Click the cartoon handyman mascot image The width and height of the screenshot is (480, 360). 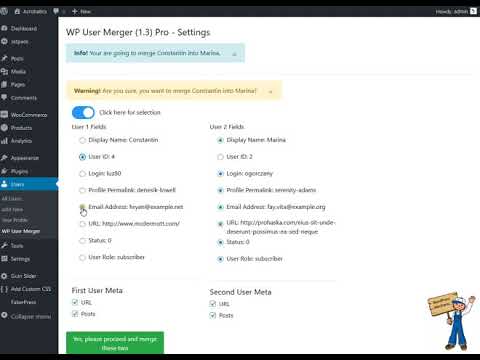tap(452, 321)
